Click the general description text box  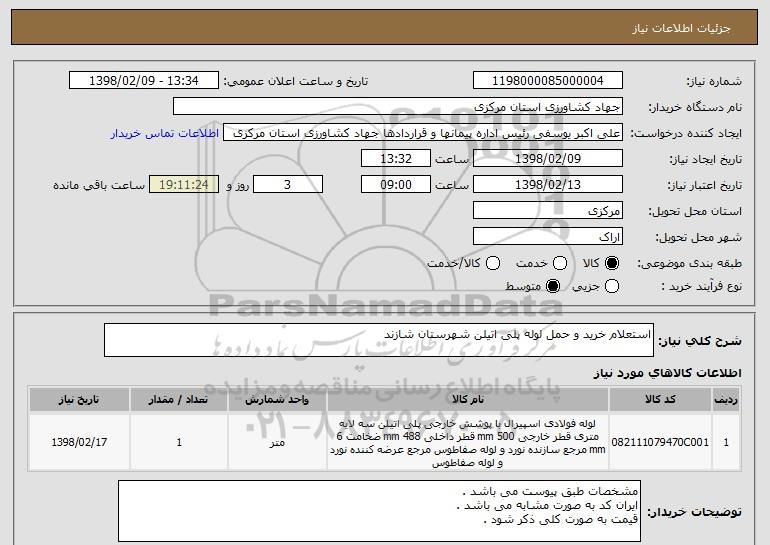(379, 340)
